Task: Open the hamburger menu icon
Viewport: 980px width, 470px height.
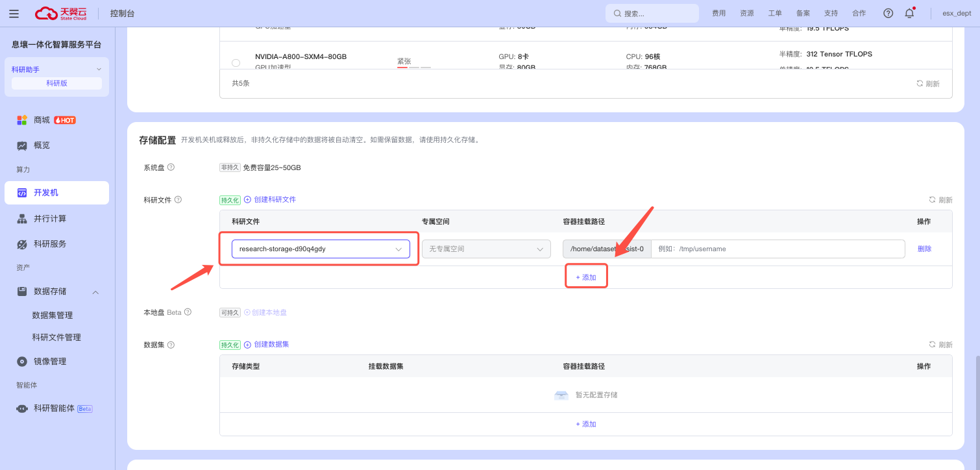Action: (14, 14)
